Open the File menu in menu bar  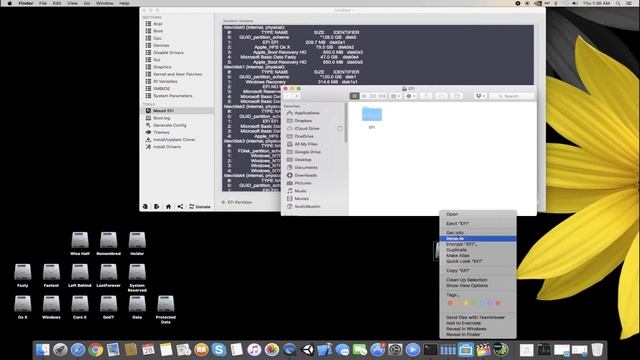(43, 3)
